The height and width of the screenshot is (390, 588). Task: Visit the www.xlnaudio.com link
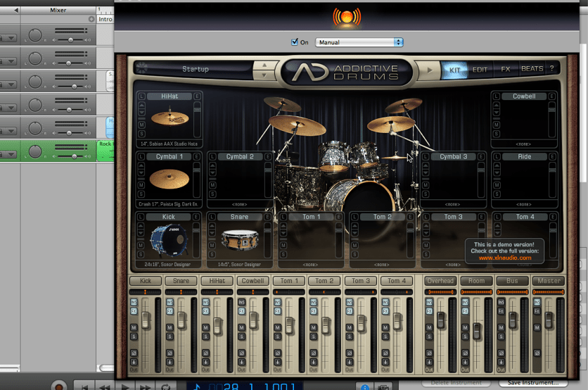[x=504, y=258]
